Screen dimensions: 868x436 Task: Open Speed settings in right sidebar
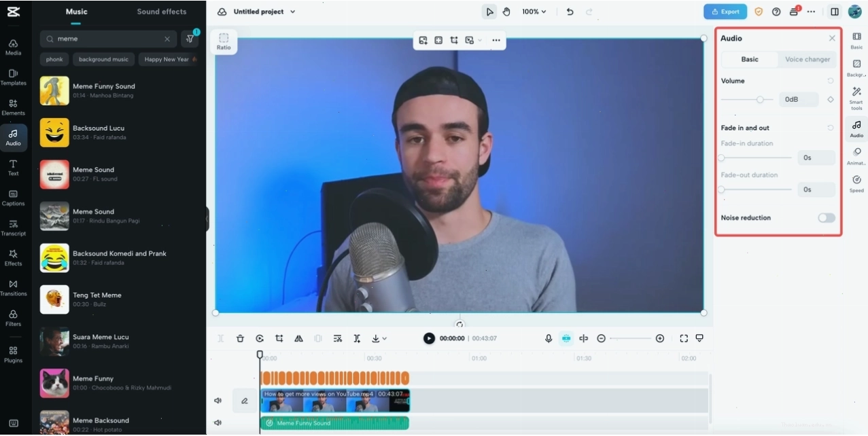coord(856,184)
